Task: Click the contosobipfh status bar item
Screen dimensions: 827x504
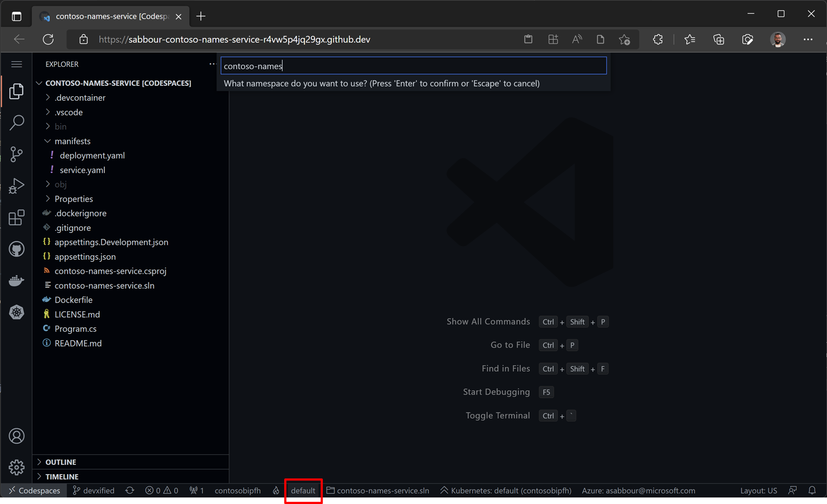Action: tap(238, 490)
